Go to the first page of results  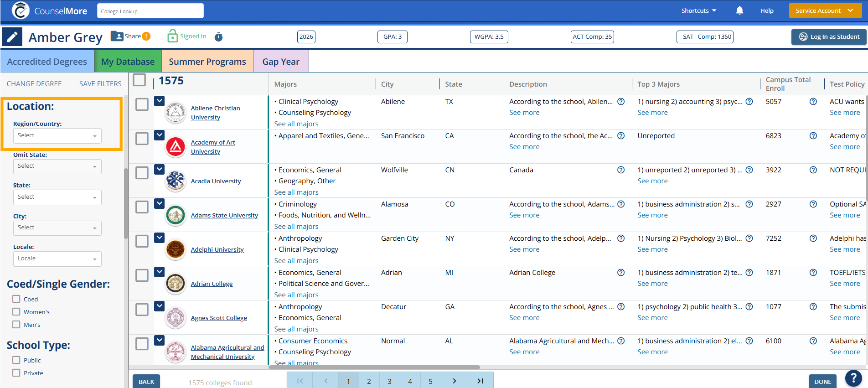pyautogui.click(x=300, y=381)
